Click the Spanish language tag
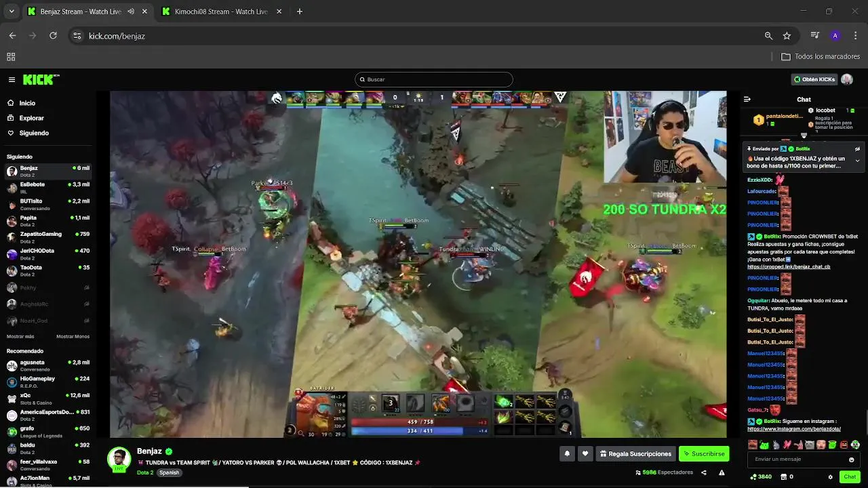The image size is (868, 488). point(170,472)
